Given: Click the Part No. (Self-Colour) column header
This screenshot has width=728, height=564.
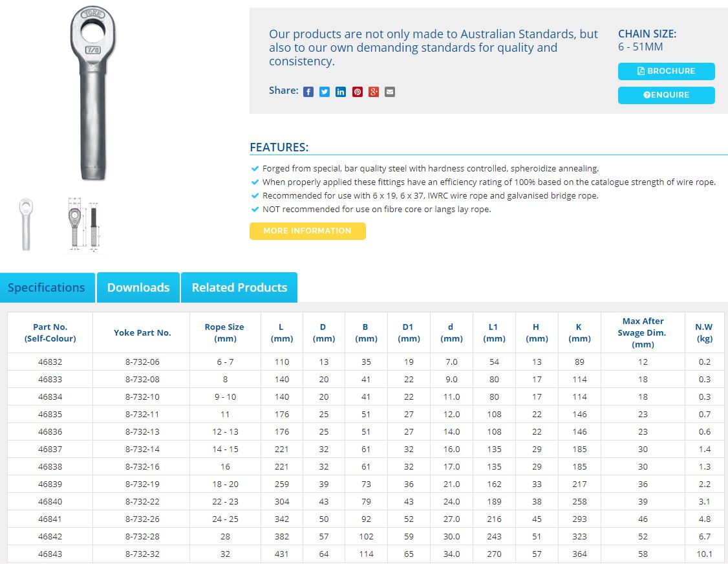Looking at the screenshot, I should point(50,332).
